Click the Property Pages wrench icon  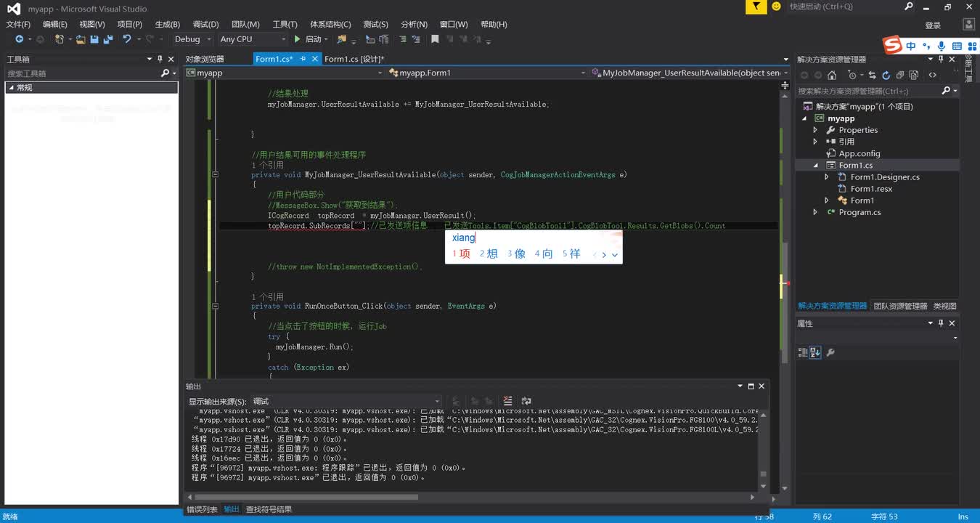click(x=830, y=353)
